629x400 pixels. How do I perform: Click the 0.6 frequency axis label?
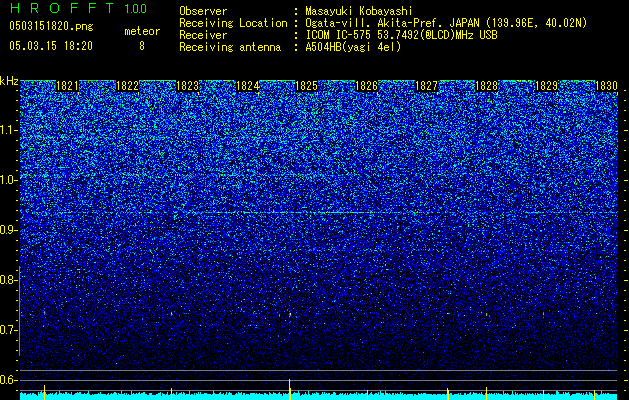click(x=8, y=380)
